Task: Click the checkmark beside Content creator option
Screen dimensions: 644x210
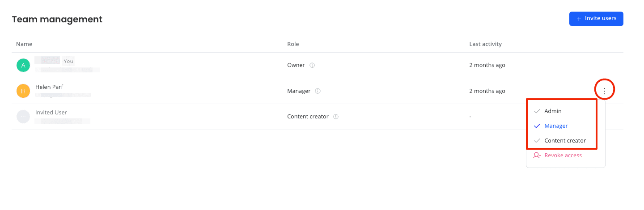Action: click(537, 141)
